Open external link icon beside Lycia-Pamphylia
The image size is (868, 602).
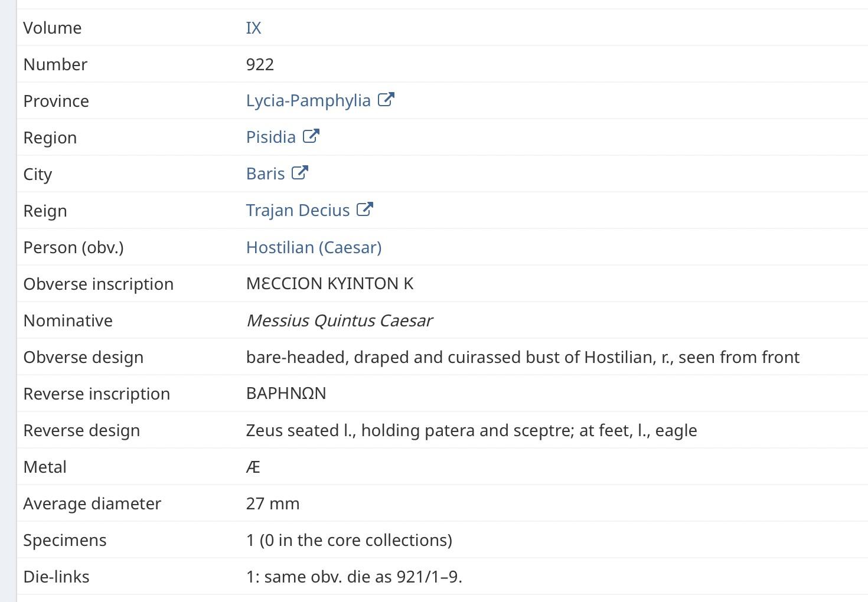point(386,100)
